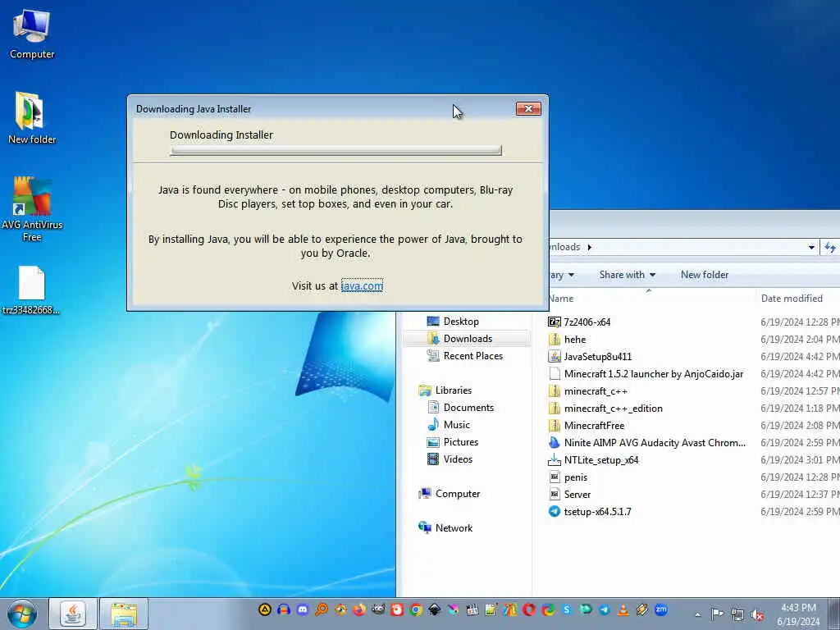Select the NTLite_setup_x64 file
Screen dimensions: 840x630
tap(594, 459)
